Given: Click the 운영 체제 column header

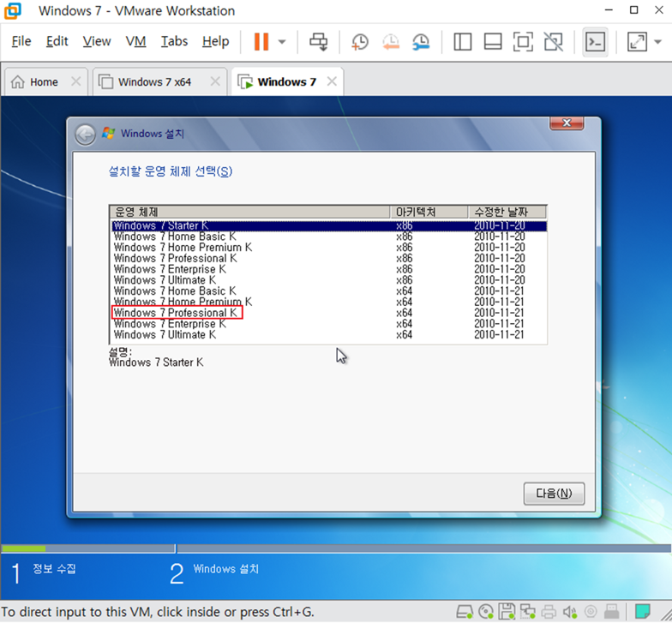Looking at the screenshot, I should (250, 212).
